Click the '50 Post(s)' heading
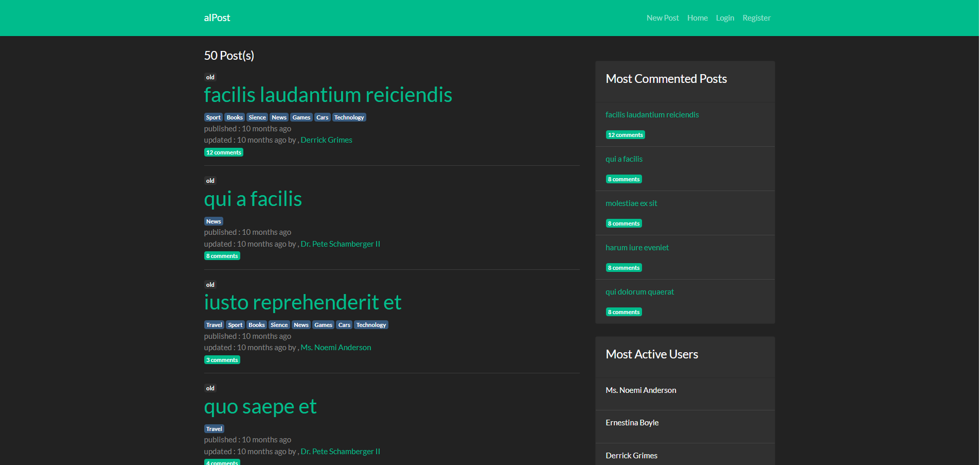980x465 pixels. point(229,56)
